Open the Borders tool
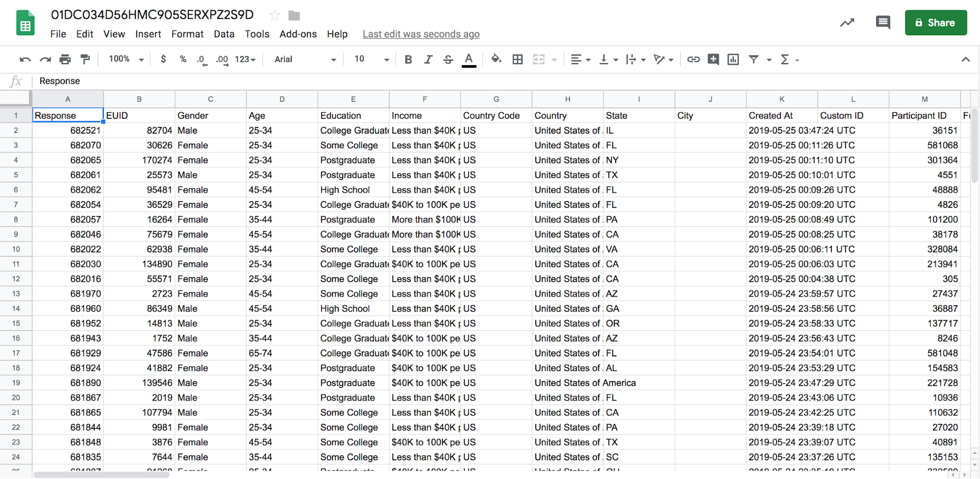 [x=517, y=59]
